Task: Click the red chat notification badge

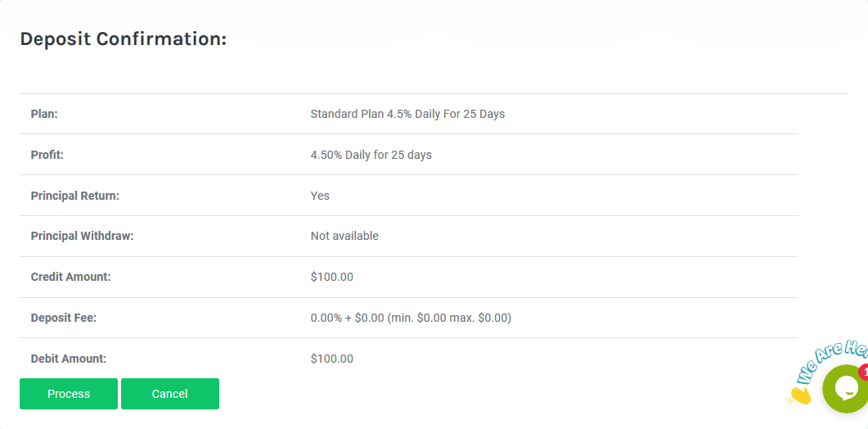Action: click(863, 371)
